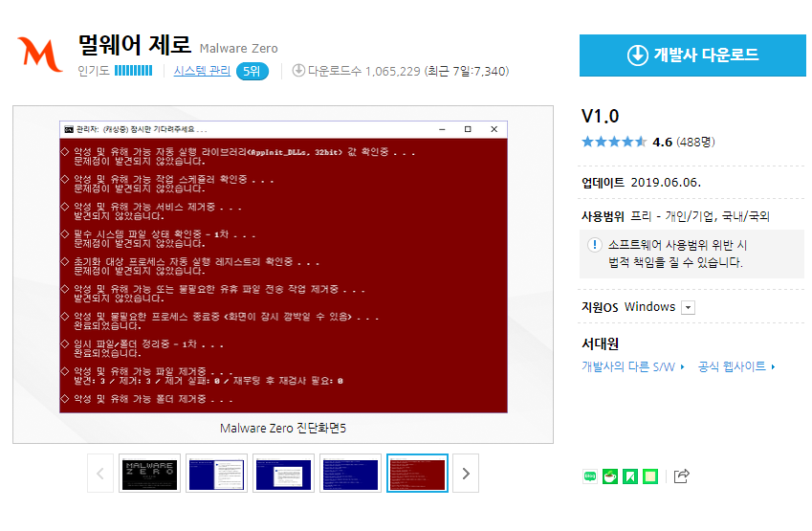Click the blue popularity bar indicator
Image resolution: width=812 pixels, height=531 pixels.
pyautogui.click(x=134, y=71)
